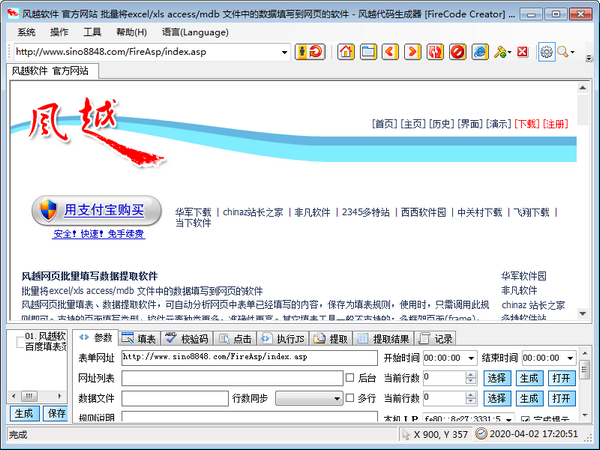Switch to the 填表 tab

point(139,339)
